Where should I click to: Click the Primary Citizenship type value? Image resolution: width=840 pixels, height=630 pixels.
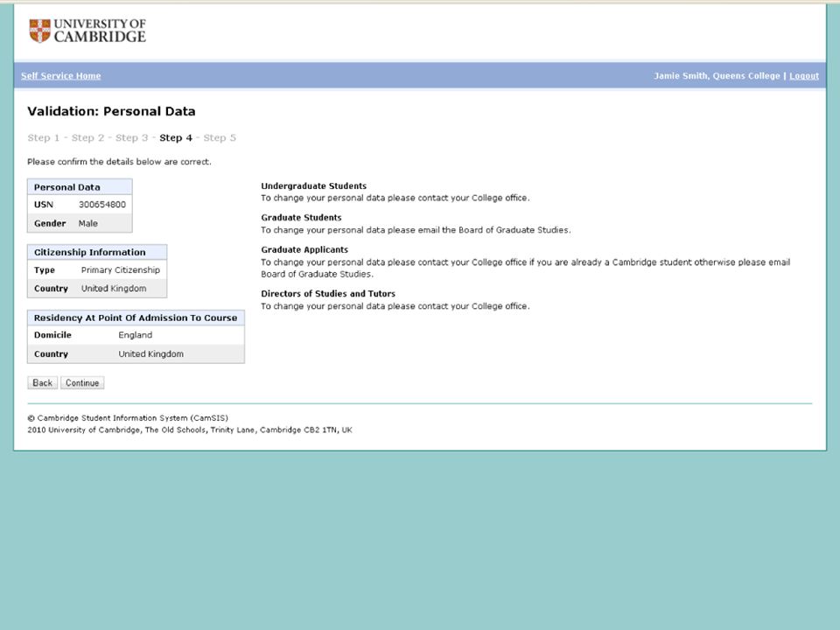[x=121, y=270]
